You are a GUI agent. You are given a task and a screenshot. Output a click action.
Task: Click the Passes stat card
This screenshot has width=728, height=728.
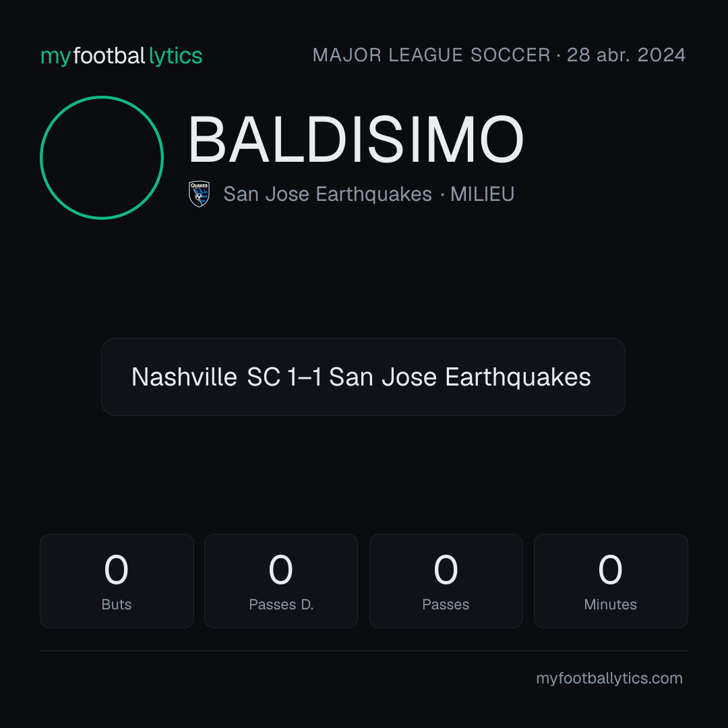coord(446,581)
